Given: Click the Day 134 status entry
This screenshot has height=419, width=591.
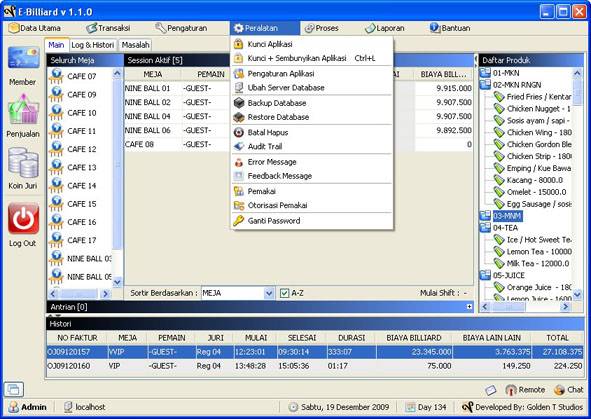Looking at the screenshot, I should tap(426, 407).
